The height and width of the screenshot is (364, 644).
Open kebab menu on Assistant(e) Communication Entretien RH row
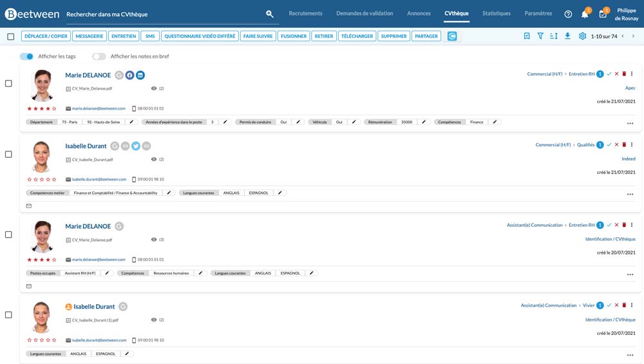(632, 225)
